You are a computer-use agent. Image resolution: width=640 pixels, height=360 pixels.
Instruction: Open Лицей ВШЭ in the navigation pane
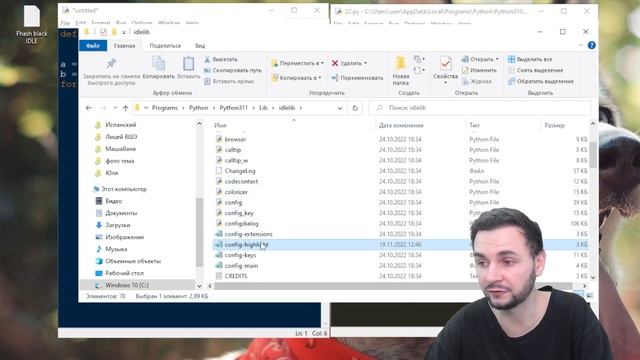pyautogui.click(x=121, y=137)
